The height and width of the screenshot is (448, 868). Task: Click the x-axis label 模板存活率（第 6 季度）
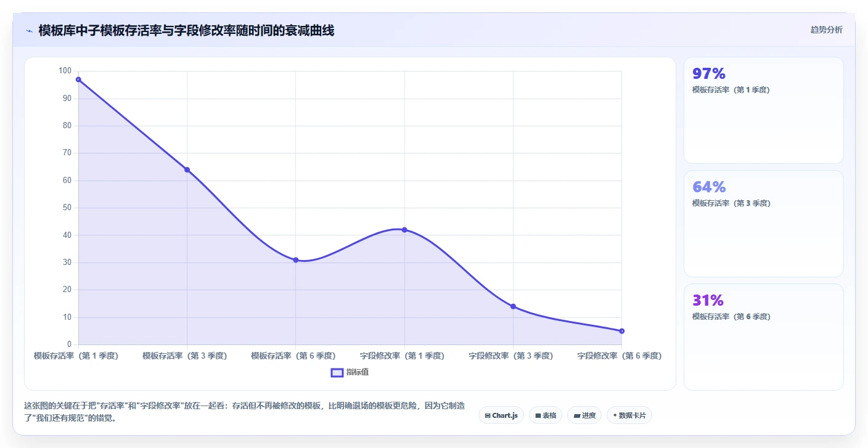click(x=293, y=356)
